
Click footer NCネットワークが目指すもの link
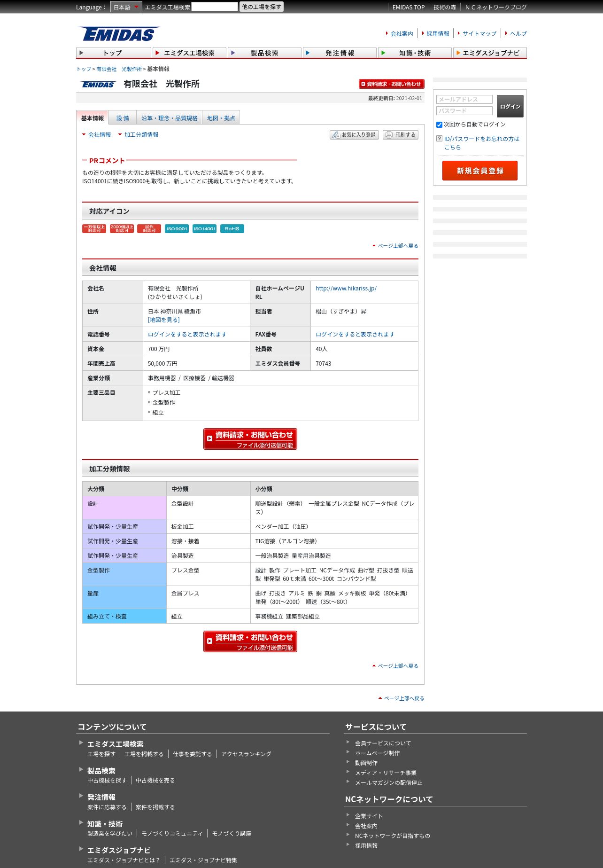pos(392,836)
